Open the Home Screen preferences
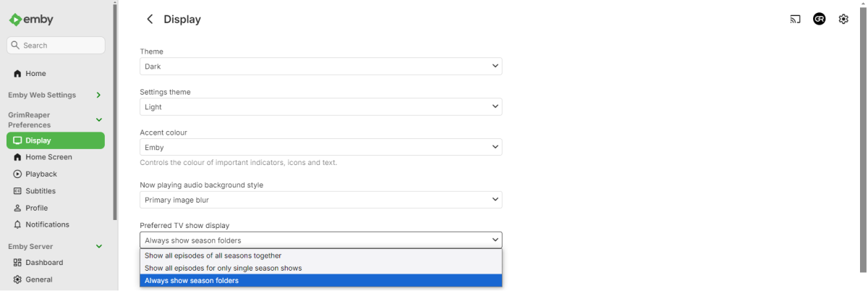Image resolution: width=868 pixels, height=291 pixels. point(48,157)
